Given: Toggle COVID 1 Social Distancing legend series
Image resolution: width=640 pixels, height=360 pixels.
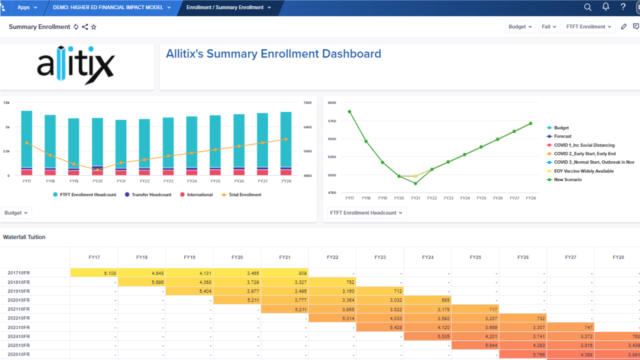Looking at the screenshot, I should (x=581, y=145).
